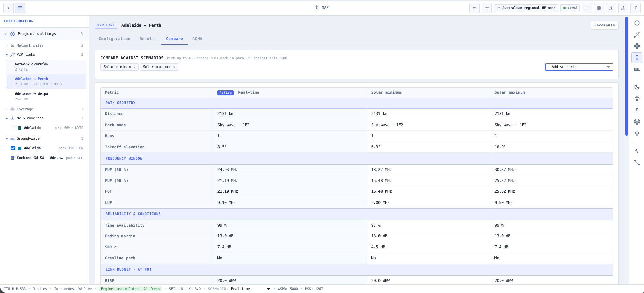Click the Ground-wave Adelaide teal color swatch

20,148
